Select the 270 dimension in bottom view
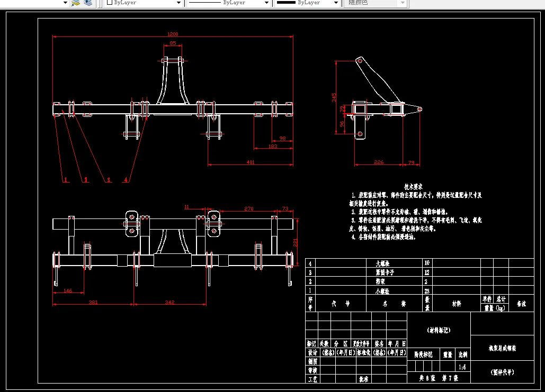Screen dimensions: 545x392 (249, 208)
